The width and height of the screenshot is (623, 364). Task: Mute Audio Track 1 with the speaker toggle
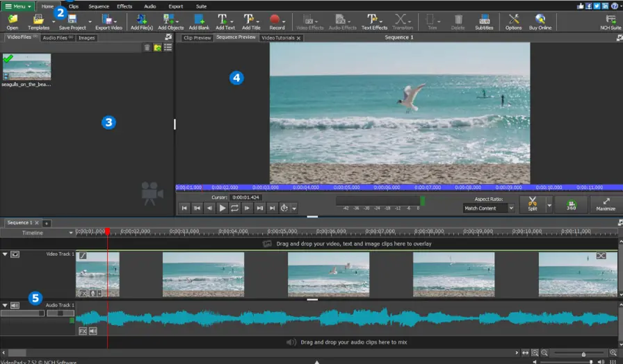[15, 305]
